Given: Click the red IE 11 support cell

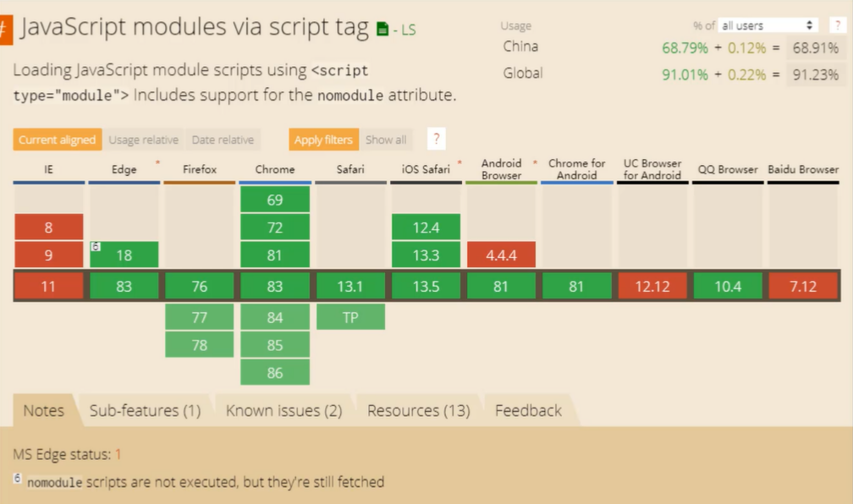Looking at the screenshot, I should click(48, 287).
